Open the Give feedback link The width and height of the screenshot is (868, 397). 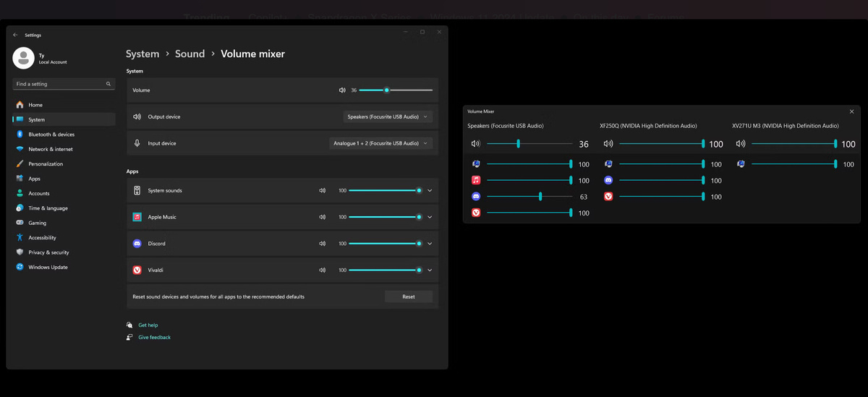point(154,338)
